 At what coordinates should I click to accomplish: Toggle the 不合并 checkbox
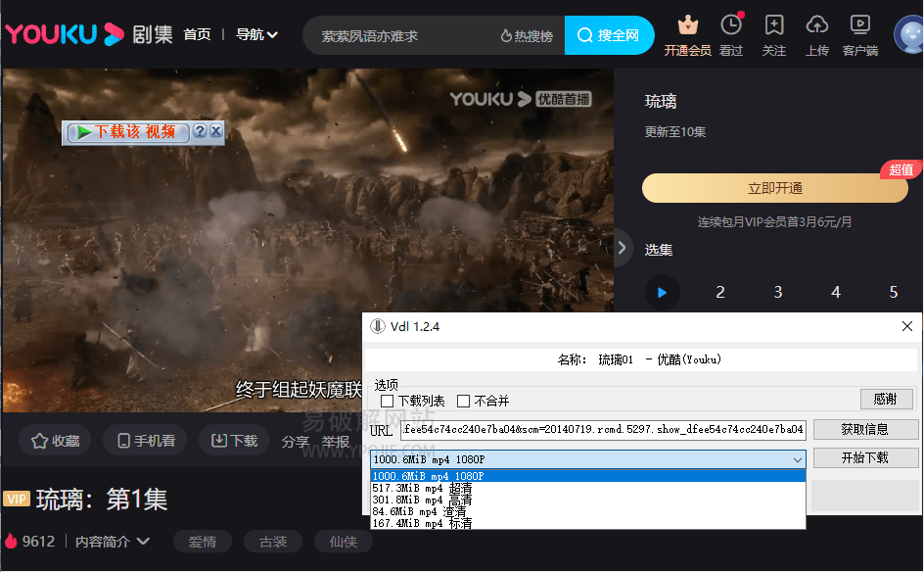coord(464,401)
